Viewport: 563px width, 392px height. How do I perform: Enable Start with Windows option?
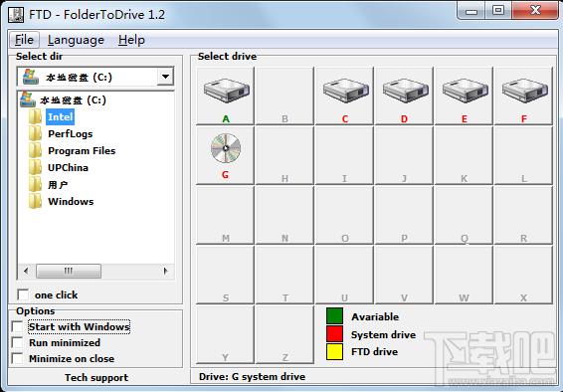click(x=17, y=326)
